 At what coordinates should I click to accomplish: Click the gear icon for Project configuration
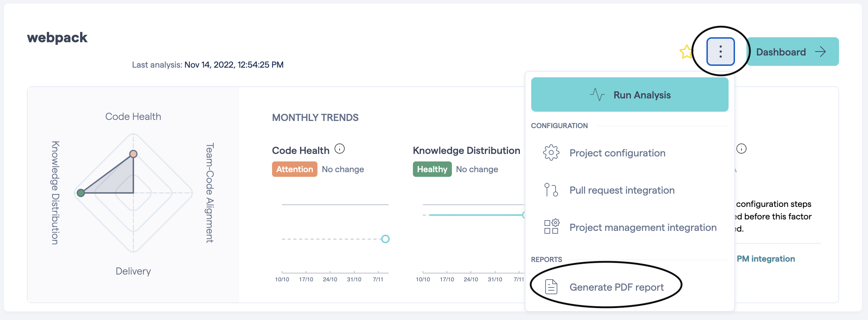coord(551,153)
